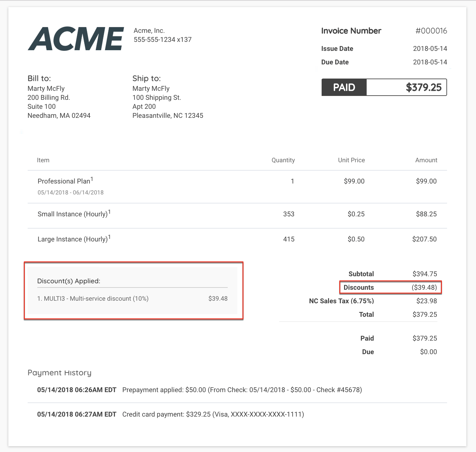Click the Large Instance (Hourly) item
The width and height of the screenshot is (476, 452).
point(73,239)
